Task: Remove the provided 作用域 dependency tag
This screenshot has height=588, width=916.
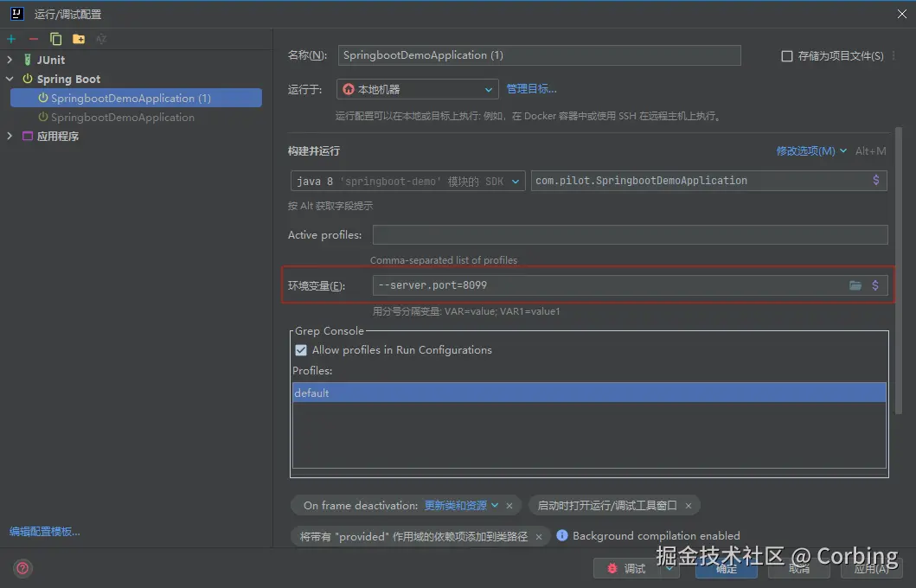Action: pos(539,537)
